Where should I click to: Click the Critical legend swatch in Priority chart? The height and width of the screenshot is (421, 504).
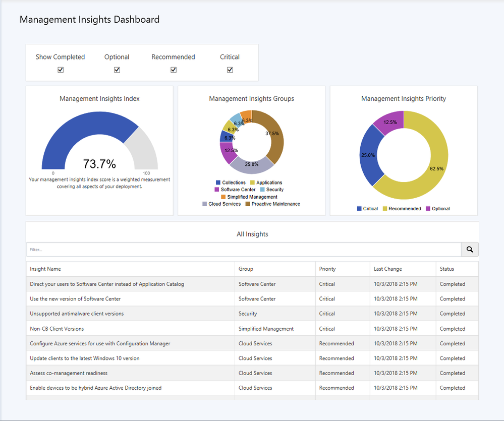(359, 208)
